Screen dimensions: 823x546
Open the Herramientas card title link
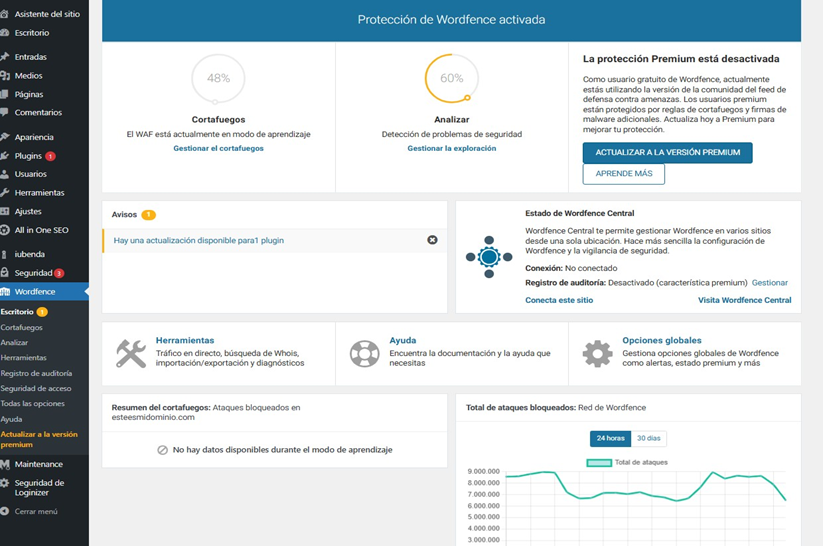(185, 340)
